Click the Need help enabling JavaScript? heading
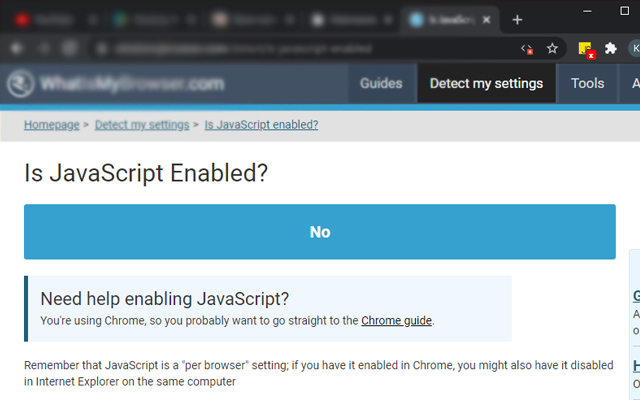Viewport: 640px width, 400px height. (x=164, y=299)
